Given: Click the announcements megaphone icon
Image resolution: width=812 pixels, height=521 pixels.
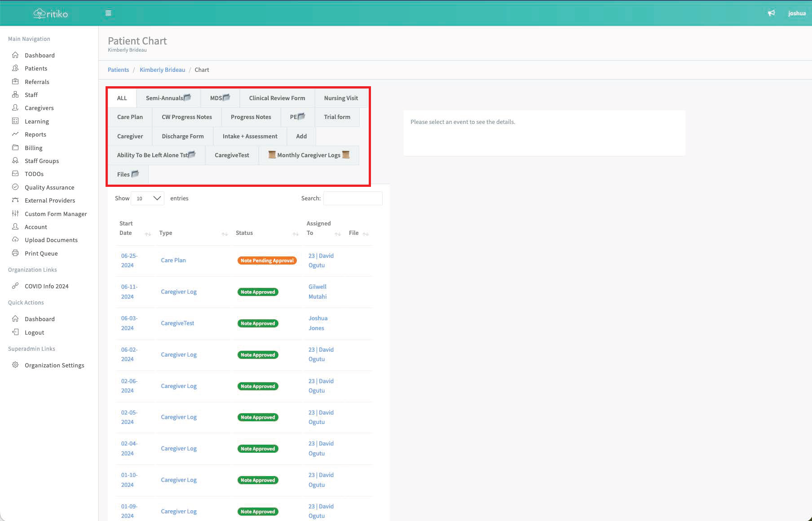Looking at the screenshot, I should [x=771, y=13].
